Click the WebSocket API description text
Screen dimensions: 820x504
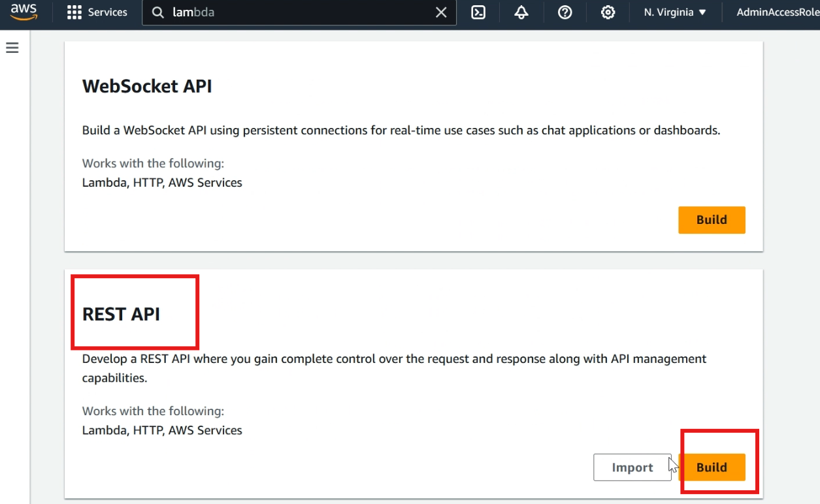click(x=401, y=130)
